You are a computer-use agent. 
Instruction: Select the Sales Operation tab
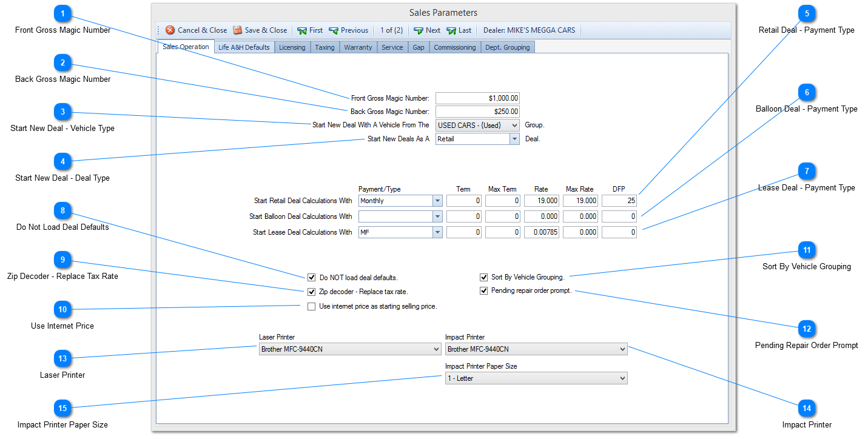pyautogui.click(x=186, y=47)
